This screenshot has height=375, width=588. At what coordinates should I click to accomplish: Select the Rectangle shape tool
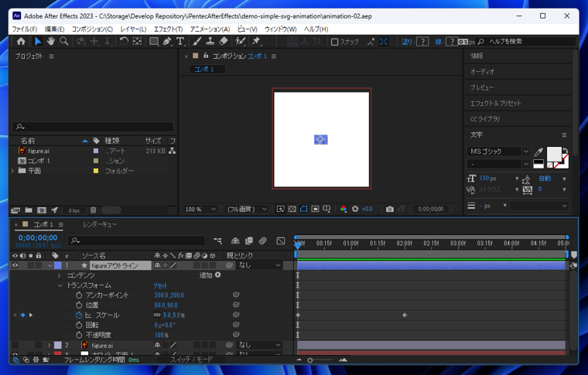154,41
